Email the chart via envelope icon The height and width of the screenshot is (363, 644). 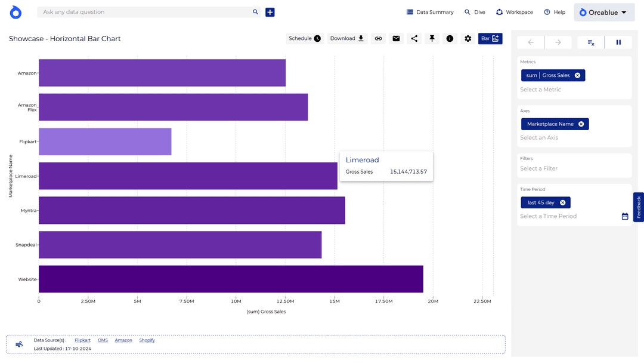pos(396,39)
